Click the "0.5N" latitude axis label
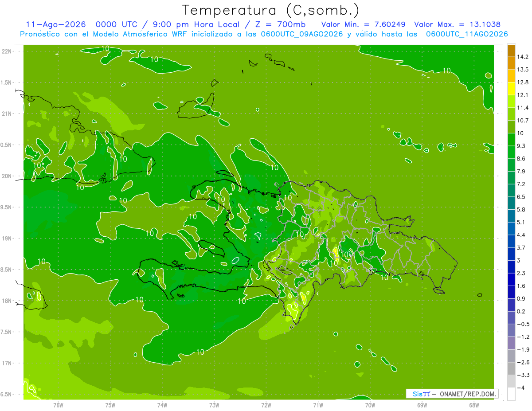 (x=6, y=145)
